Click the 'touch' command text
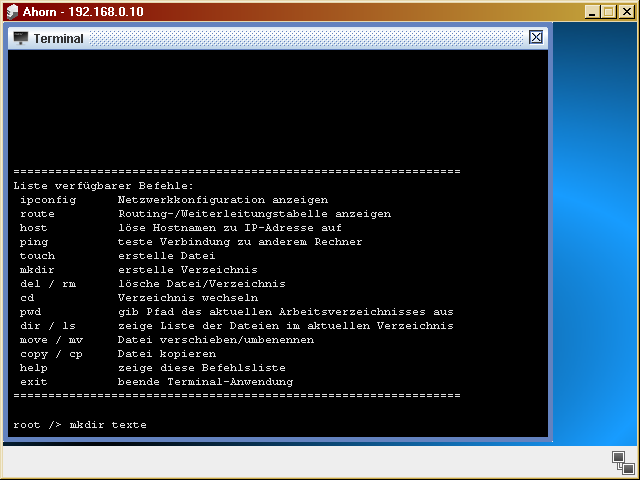Screen dimensions: 640x480 37,256
